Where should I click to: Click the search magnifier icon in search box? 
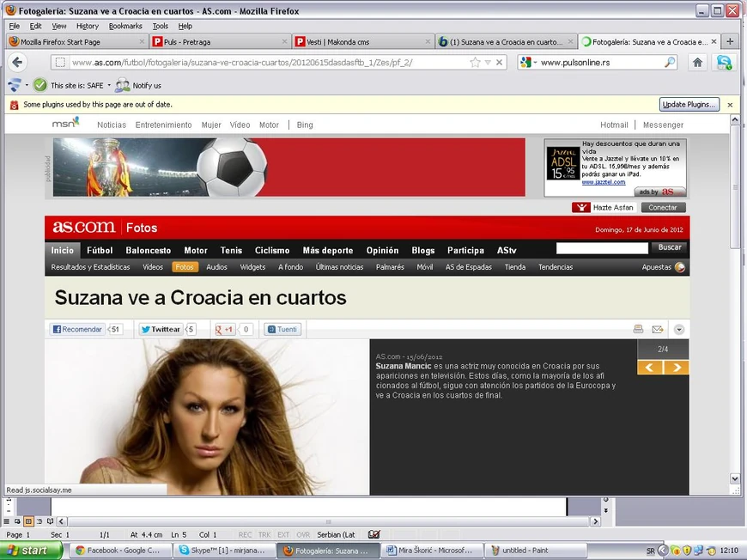(x=670, y=62)
